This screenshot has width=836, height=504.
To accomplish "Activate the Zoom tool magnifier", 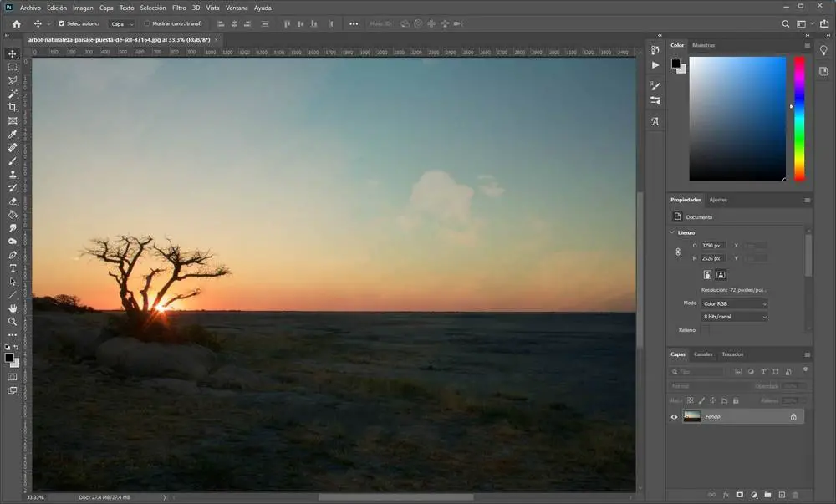I will 13,321.
